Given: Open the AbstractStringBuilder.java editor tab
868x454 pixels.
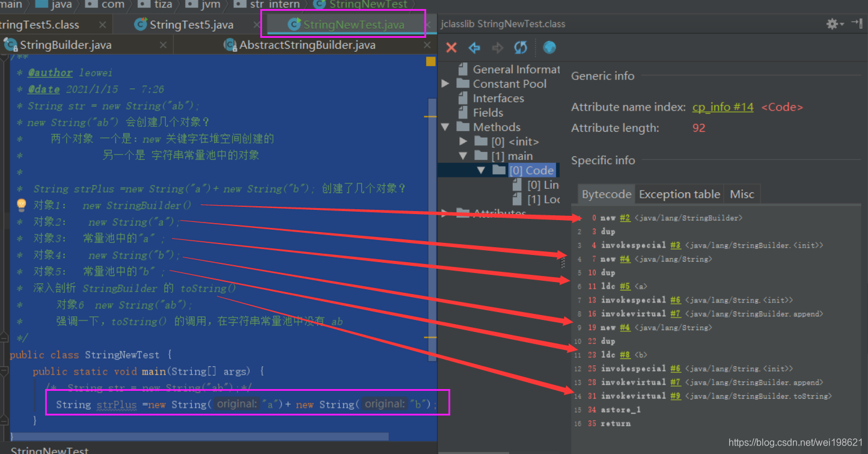Looking at the screenshot, I should point(307,45).
